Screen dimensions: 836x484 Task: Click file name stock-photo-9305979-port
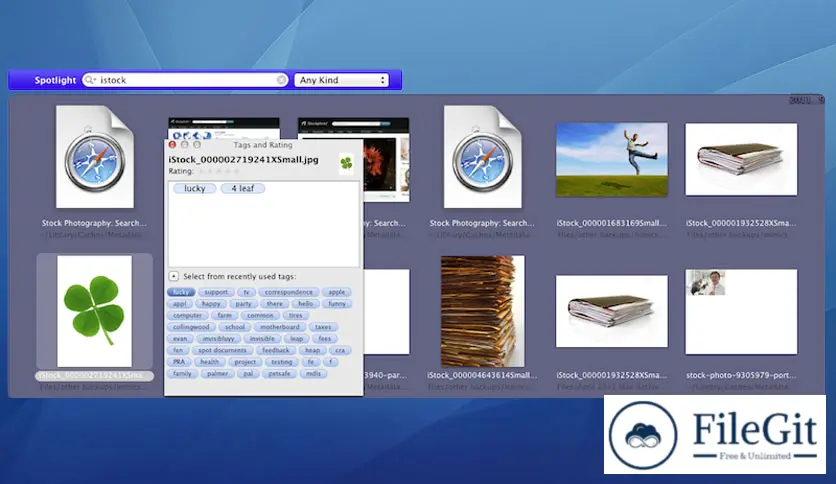pos(741,375)
